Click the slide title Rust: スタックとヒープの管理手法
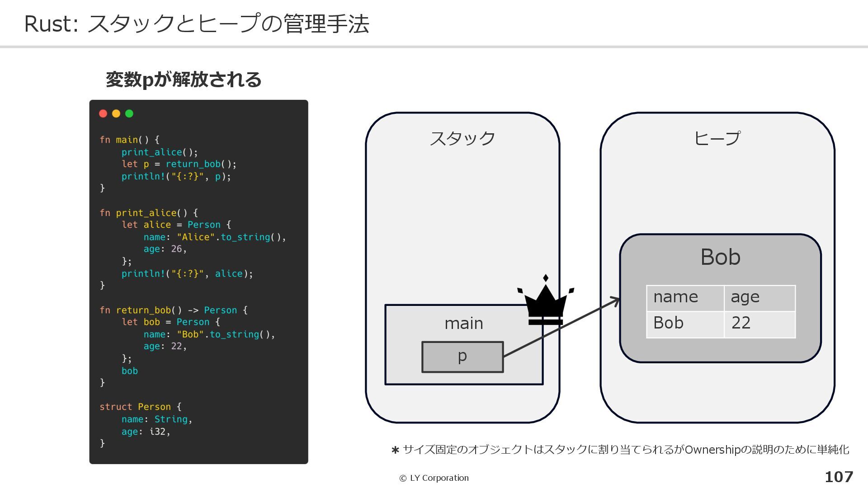This screenshot has height=488, width=868. point(197,23)
